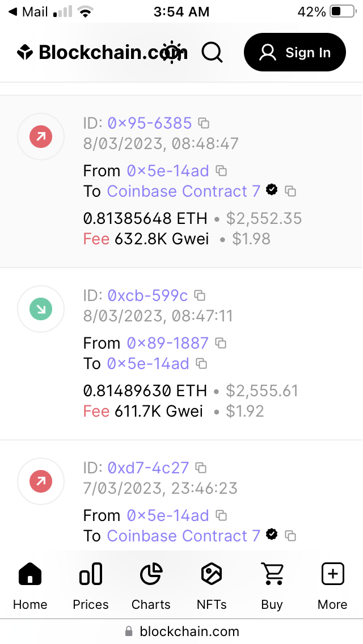Viewport: 363px width, 644px height.
Task: Toggle the light/dark theme sun icon
Action: pyautogui.click(x=171, y=53)
